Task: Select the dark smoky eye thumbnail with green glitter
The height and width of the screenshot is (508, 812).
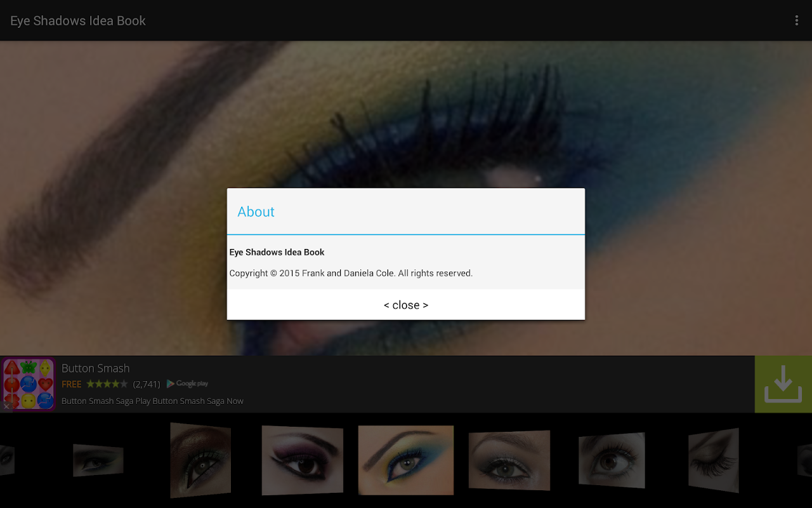Action: pos(200,460)
